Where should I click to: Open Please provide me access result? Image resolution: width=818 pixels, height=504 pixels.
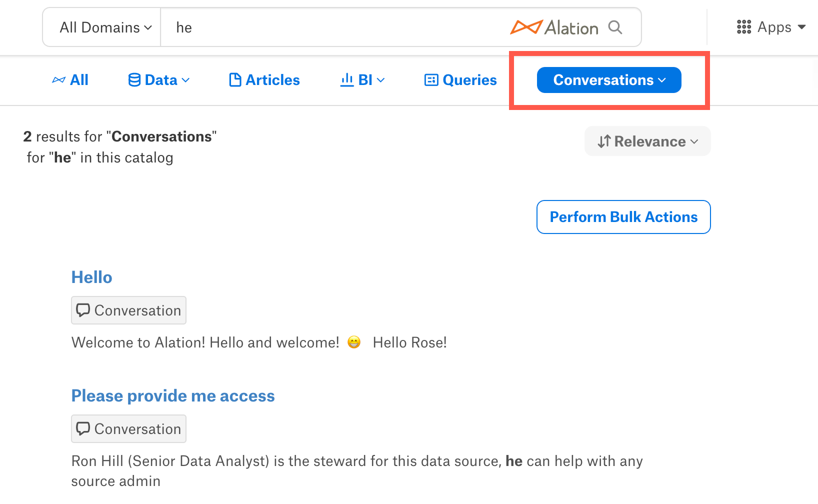point(173,395)
